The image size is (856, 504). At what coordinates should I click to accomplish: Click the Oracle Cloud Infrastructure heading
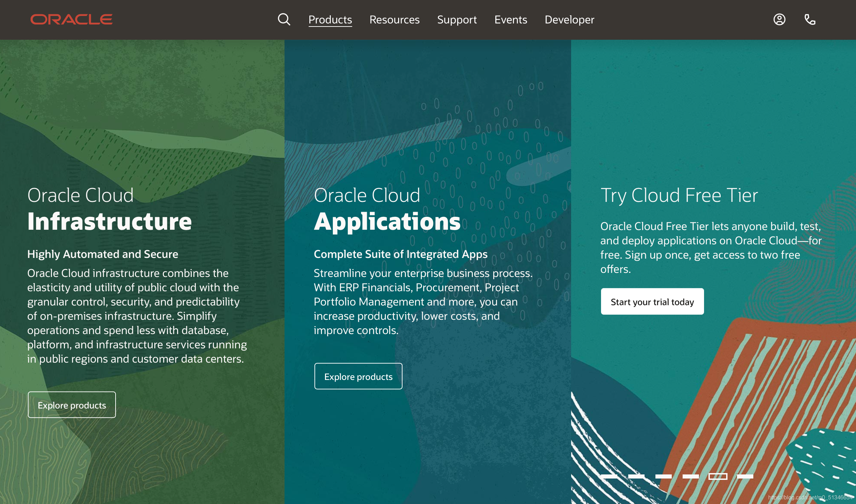[x=109, y=209]
